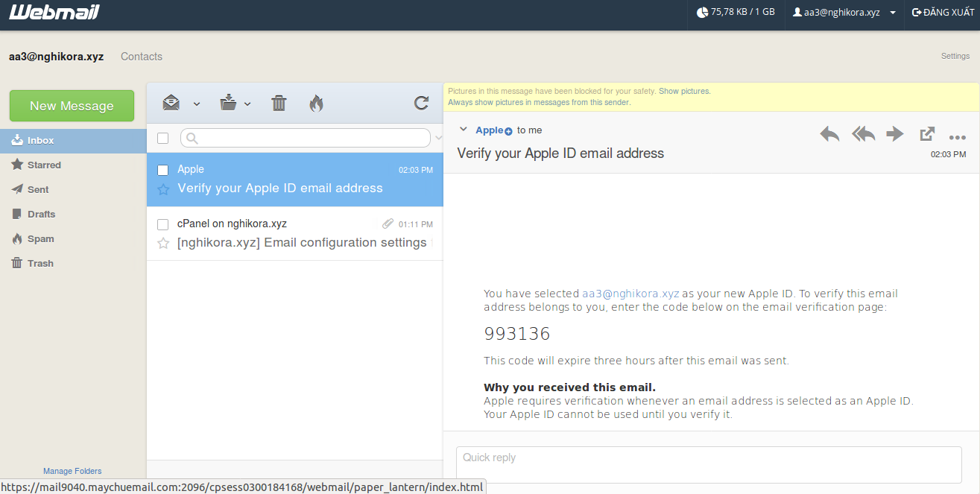Select the Apple message in the list
This screenshot has height=494, width=980.
pyautogui.click(x=295, y=180)
